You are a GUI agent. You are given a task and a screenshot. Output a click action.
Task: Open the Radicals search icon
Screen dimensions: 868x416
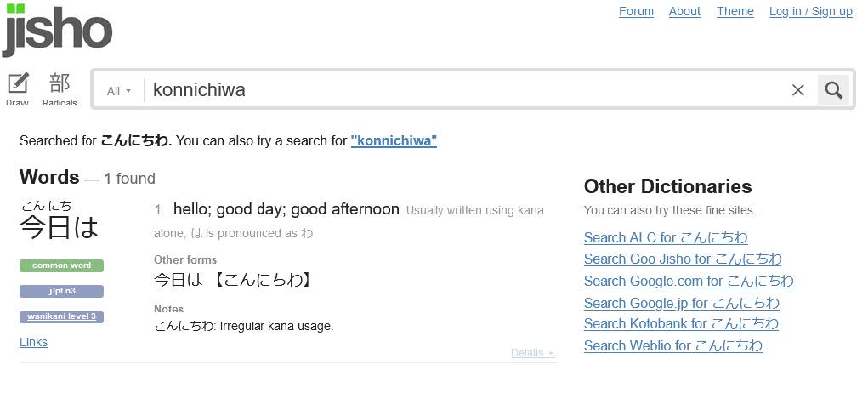[60, 89]
